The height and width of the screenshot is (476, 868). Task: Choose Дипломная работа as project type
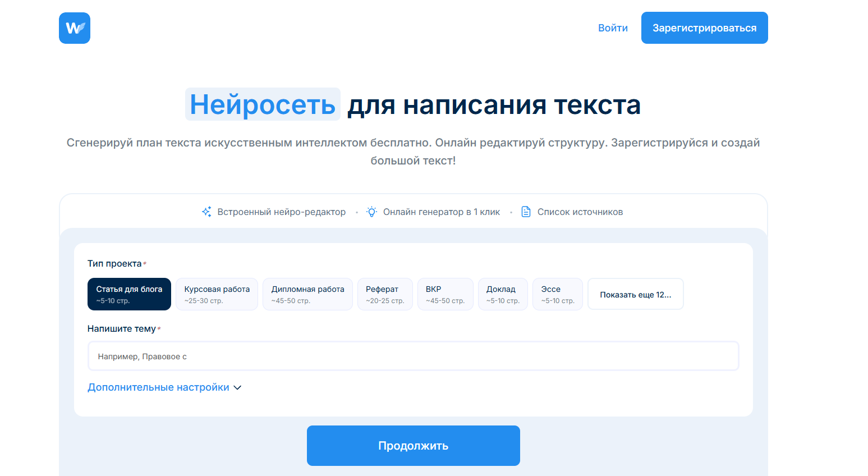307,294
